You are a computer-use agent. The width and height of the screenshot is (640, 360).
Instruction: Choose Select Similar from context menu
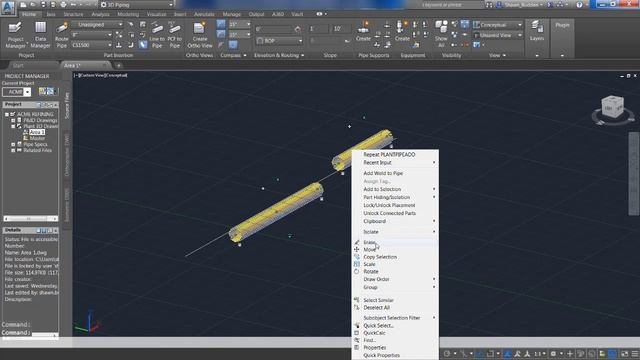point(396,300)
